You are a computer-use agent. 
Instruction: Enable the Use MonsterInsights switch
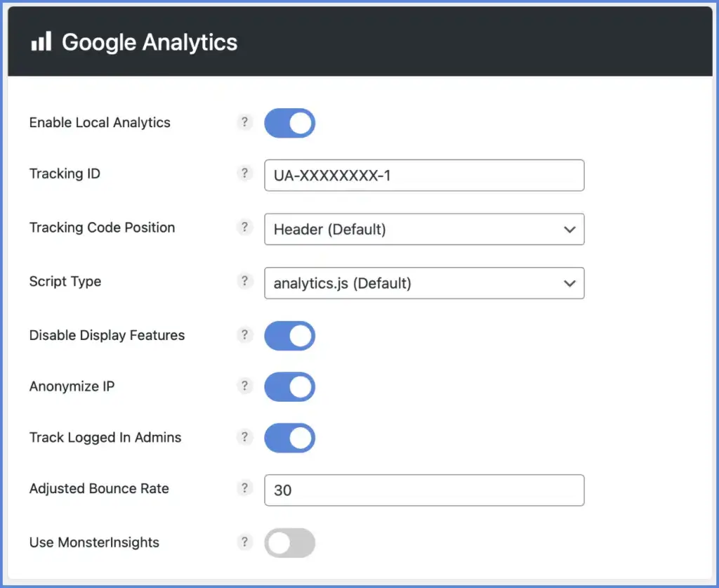coord(289,543)
